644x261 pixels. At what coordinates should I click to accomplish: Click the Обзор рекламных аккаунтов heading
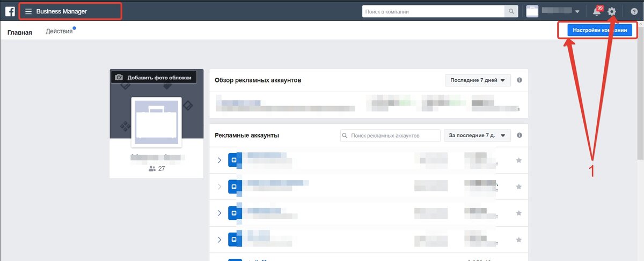pyautogui.click(x=258, y=80)
